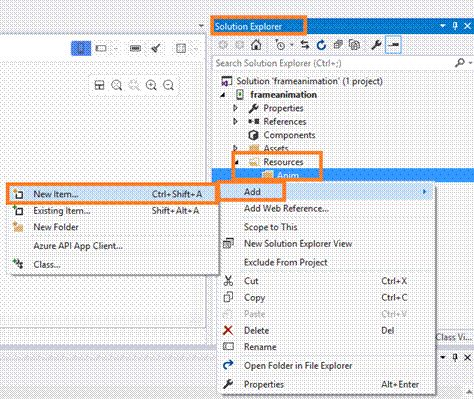This screenshot has width=474, height=399.
Task: Select the Components tree item
Action: [289, 135]
